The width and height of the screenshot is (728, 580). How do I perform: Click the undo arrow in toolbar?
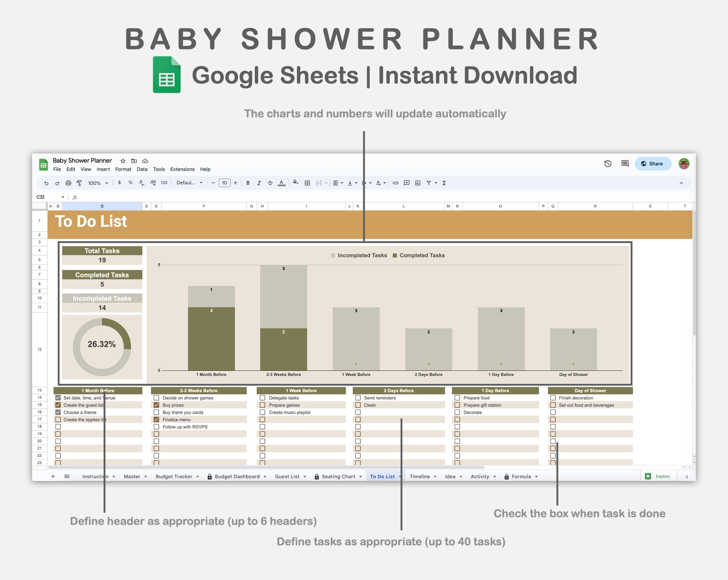[46, 183]
